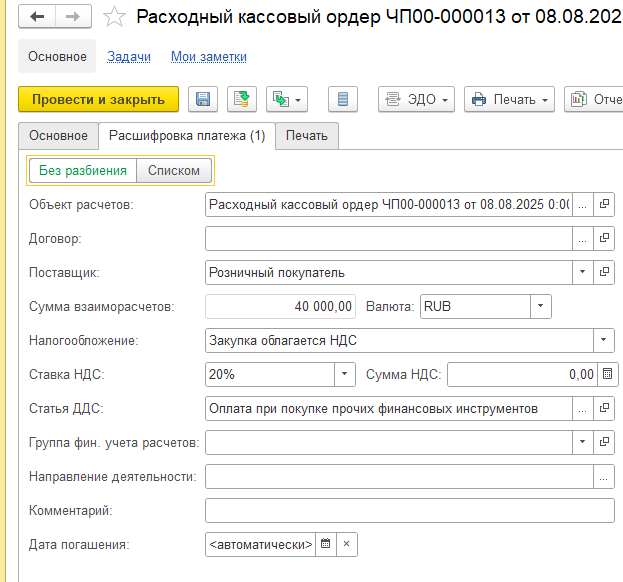Open calculator for Сумма НДС
The width and height of the screenshot is (623, 582).
(608, 374)
